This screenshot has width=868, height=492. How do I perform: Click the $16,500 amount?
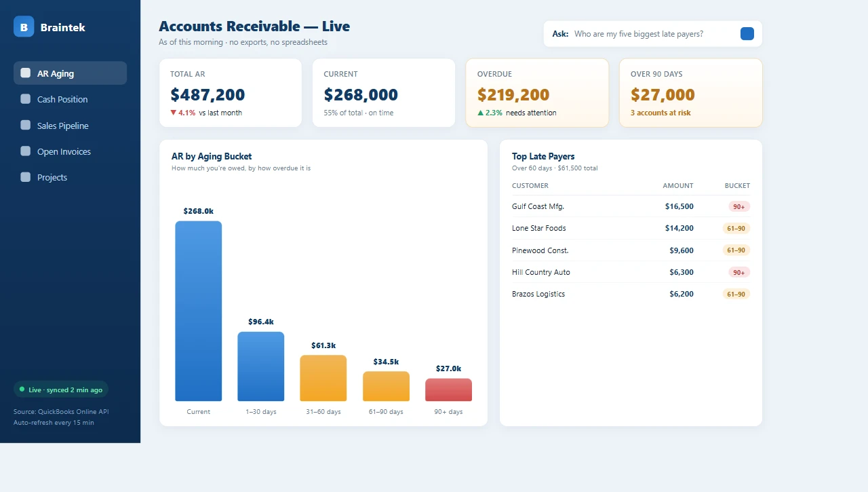click(x=679, y=206)
